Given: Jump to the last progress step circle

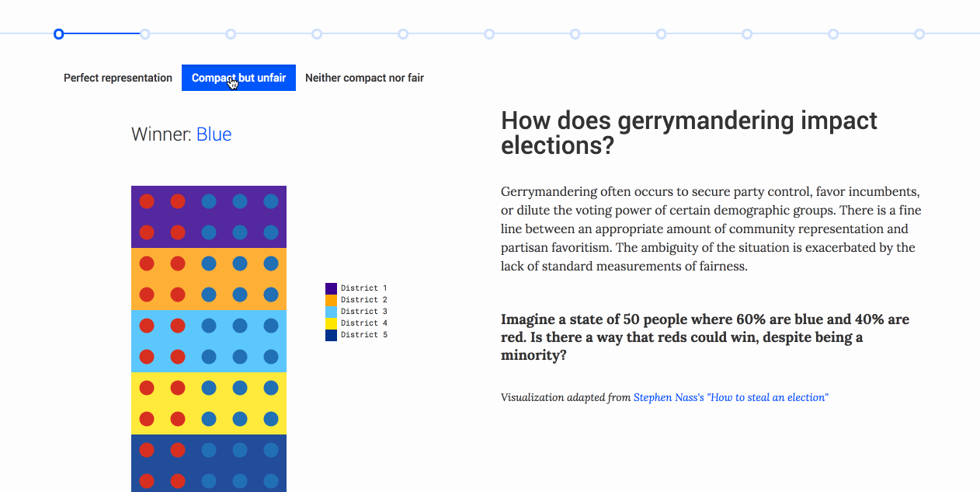Looking at the screenshot, I should [919, 33].
